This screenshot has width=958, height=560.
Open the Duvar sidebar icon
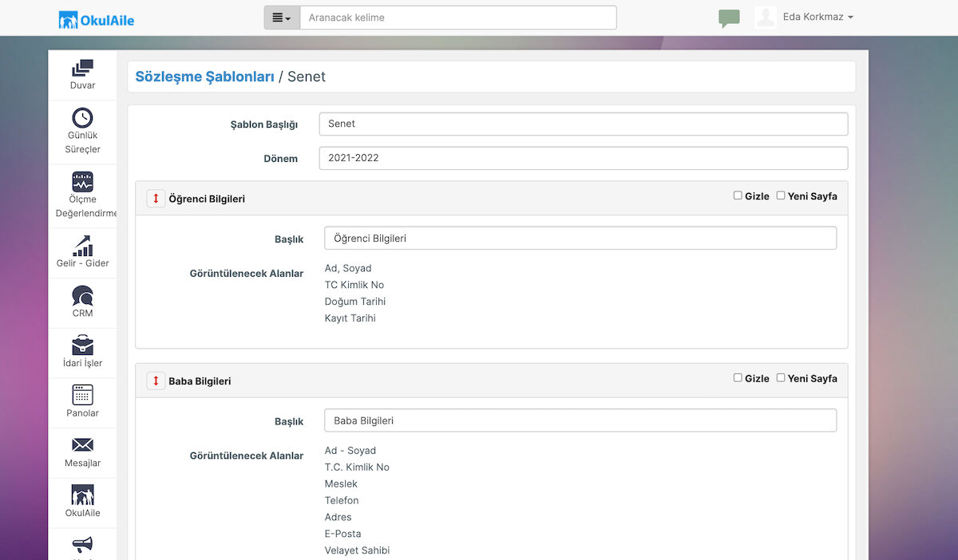click(82, 69)
